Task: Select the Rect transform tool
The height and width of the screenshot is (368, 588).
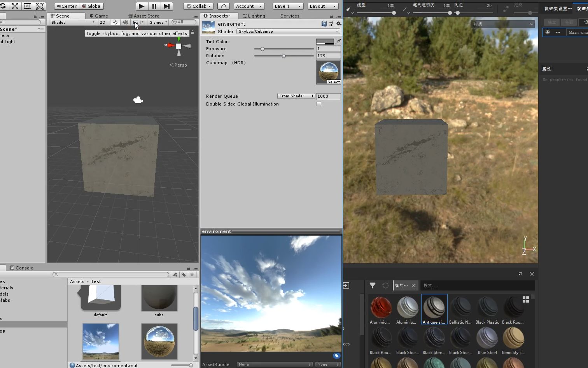Action: 27,6
